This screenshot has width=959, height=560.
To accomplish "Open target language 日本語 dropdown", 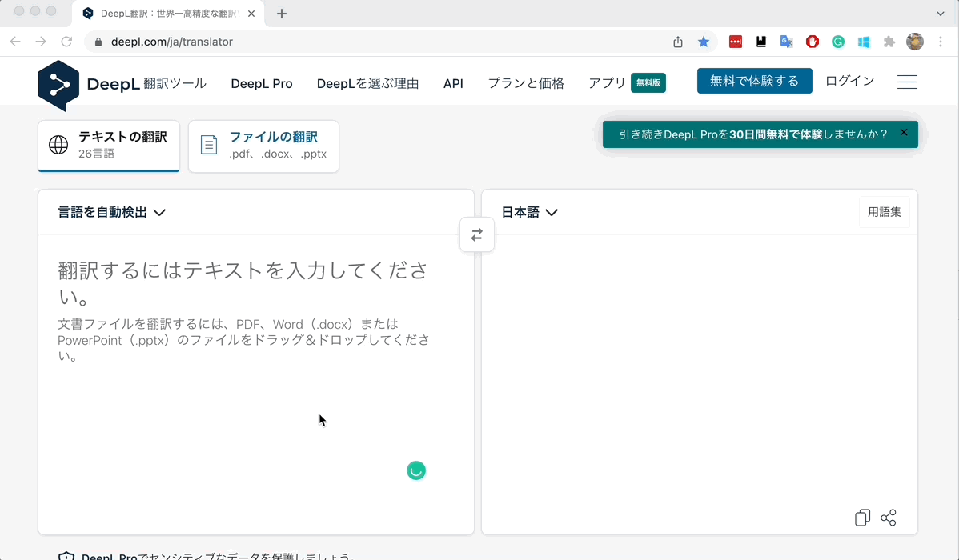I will pos(530,212).
